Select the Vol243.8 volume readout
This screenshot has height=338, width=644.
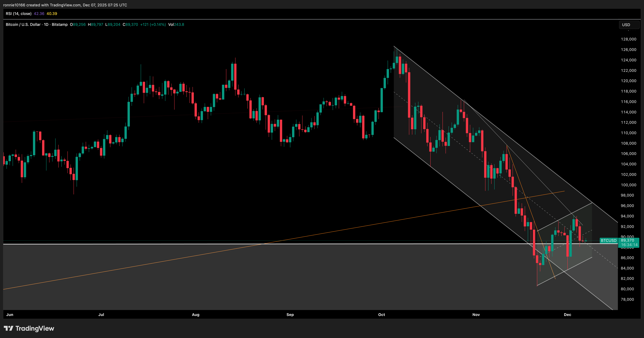[x=176, y=25]
